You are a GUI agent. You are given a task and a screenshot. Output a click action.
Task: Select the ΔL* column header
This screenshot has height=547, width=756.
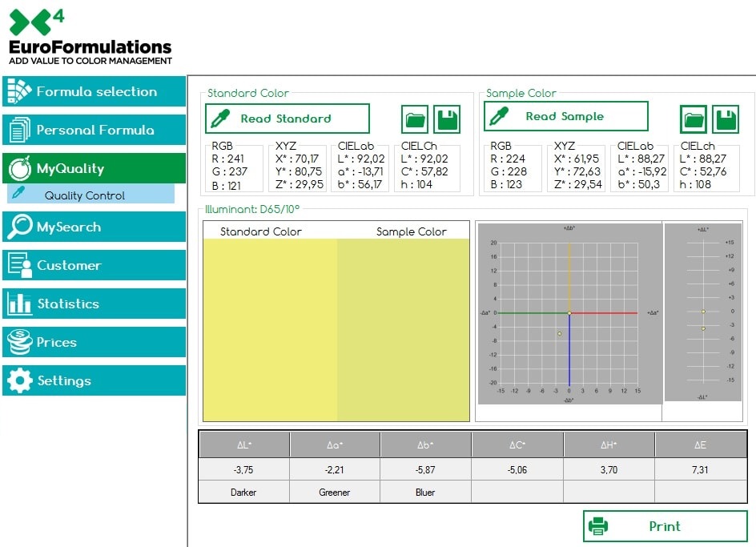pyautogui.click(x=244, y=444)
